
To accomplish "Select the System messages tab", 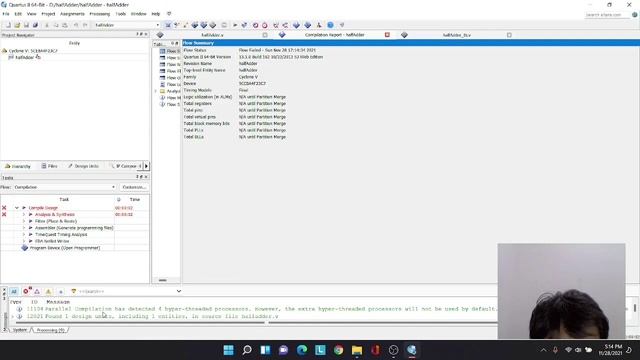I will [19, 330].
